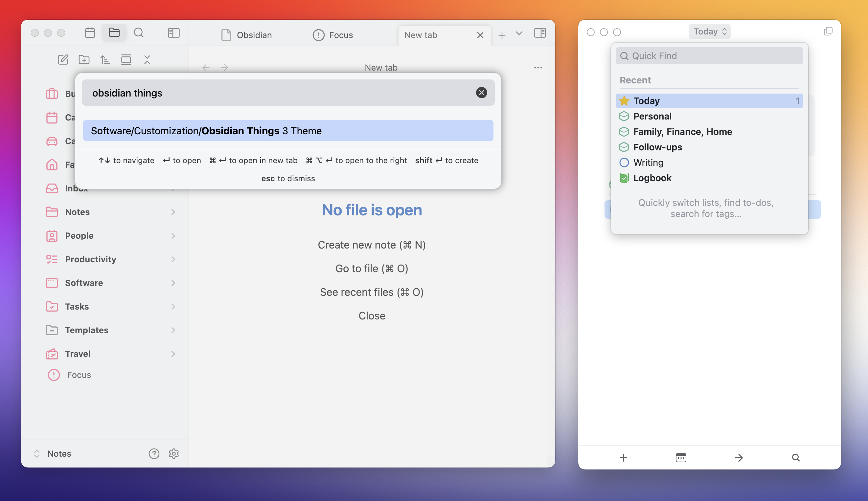Click the move arrow in Things toolbar
Image resolution: width=868 pixels, height=501 pixels.
pyautogui.click(x=738, y=458)
